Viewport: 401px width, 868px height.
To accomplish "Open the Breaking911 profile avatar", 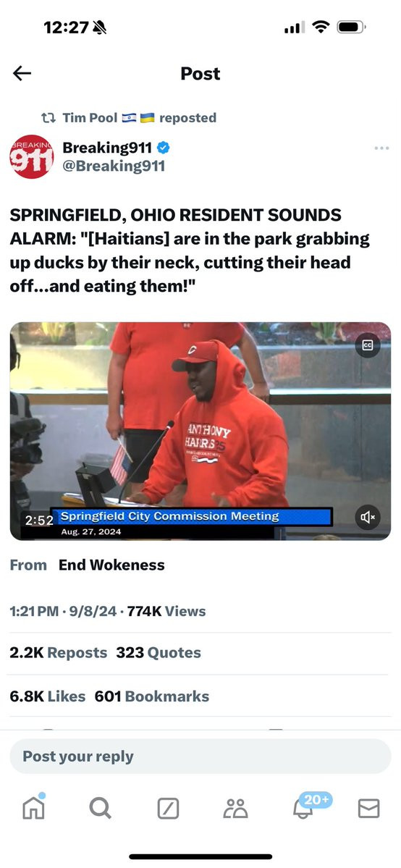I will (32, 156).
